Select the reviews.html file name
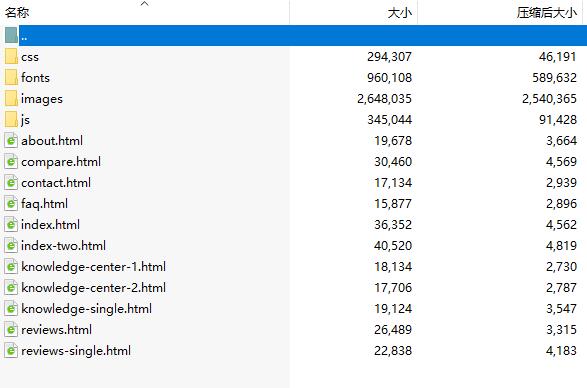The width and height of the screenshot is (587, 388). pyautogui.click(x=57, y=330)
